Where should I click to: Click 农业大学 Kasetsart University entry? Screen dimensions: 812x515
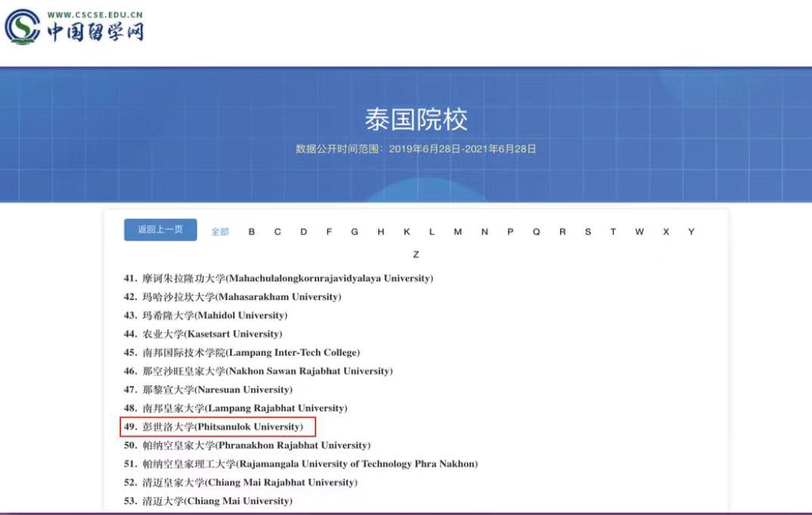coord(203,334)
